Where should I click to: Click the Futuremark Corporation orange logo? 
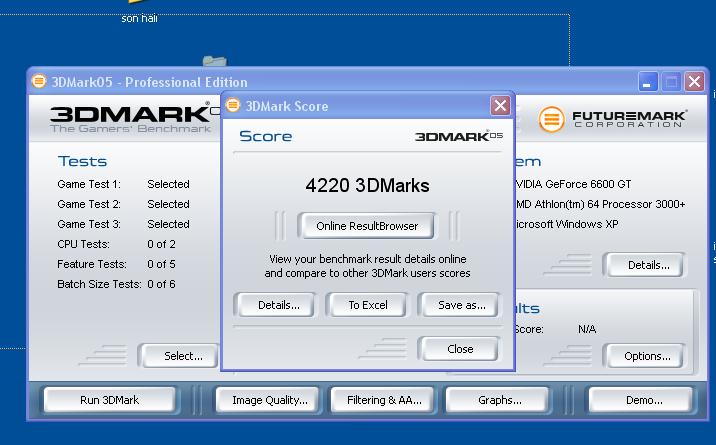tap(551, 119)
